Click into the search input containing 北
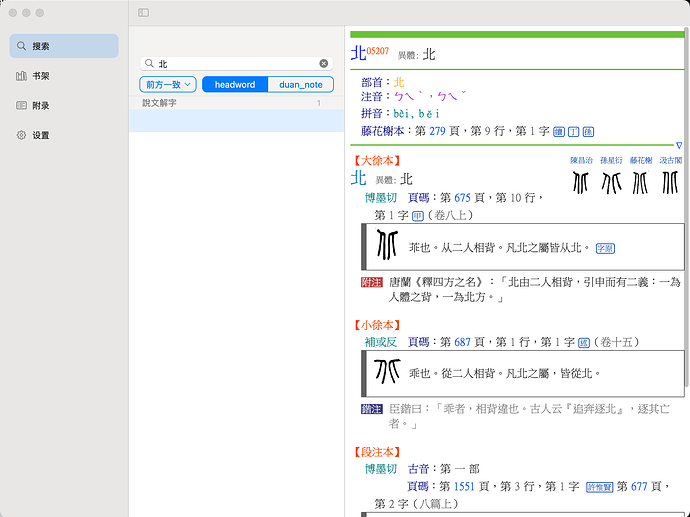This screenshot has width=690, height=517. click(236, 63)
